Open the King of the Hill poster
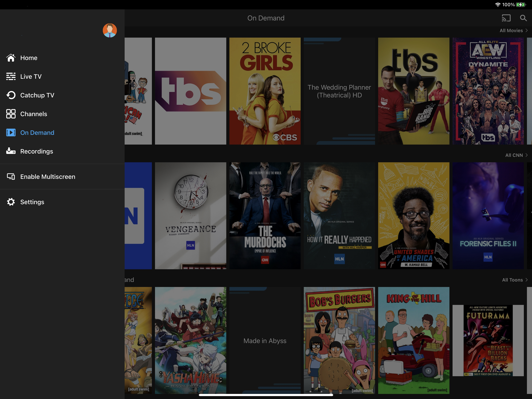 (413, 340)
